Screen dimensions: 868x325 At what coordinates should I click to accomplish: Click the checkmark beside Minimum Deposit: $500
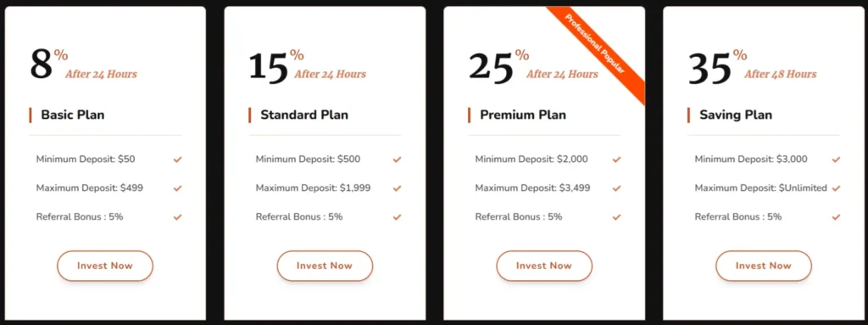click(x=397, y=160)
